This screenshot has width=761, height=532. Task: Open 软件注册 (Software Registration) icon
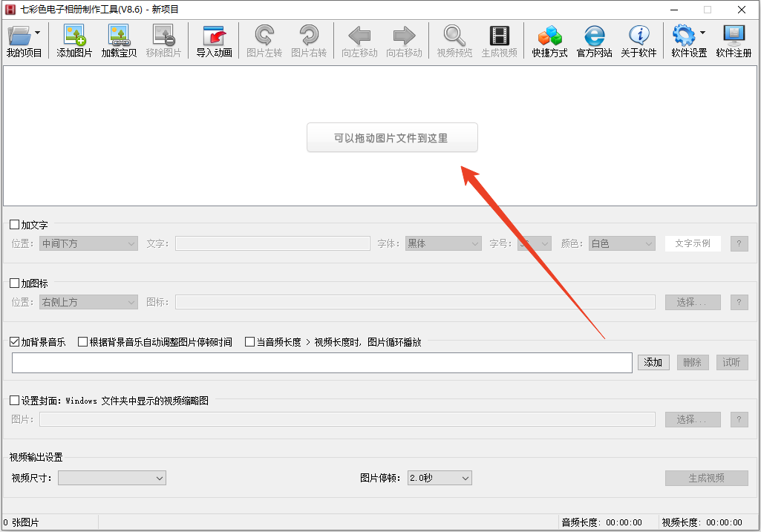(734, 36)
